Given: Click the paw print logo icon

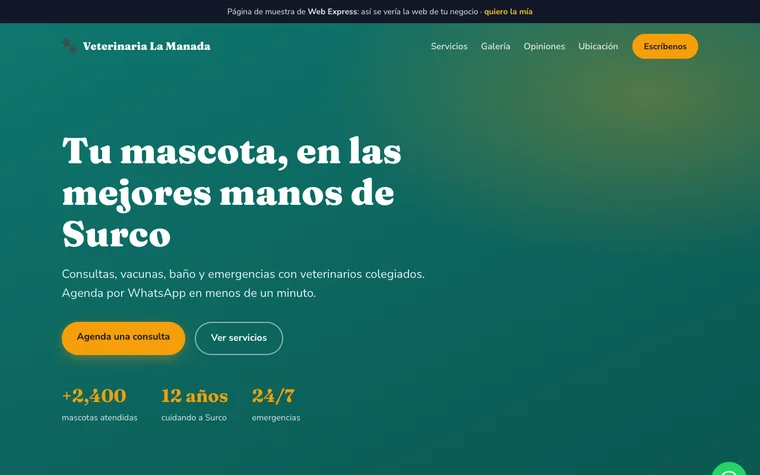Looking at the screenshot, I should 69,46.
